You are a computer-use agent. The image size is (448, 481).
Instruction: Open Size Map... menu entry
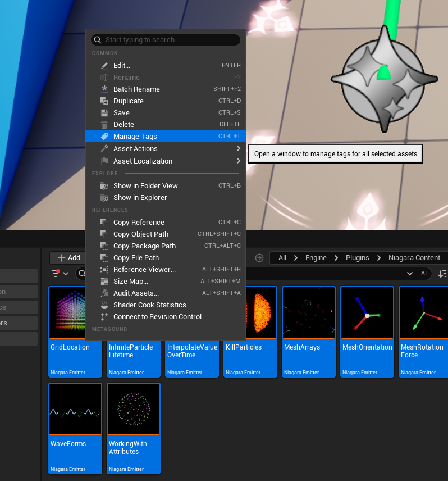click(x=166, y=282)
